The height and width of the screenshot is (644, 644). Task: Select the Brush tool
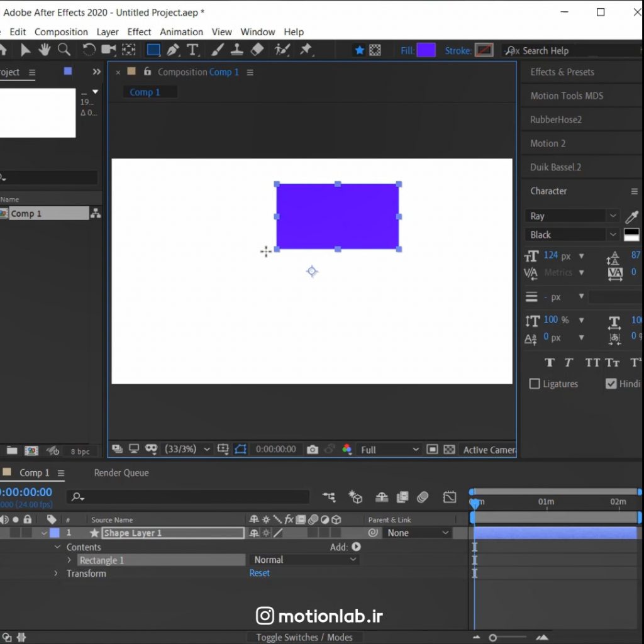pyautogui.click(x=217, y=50)
